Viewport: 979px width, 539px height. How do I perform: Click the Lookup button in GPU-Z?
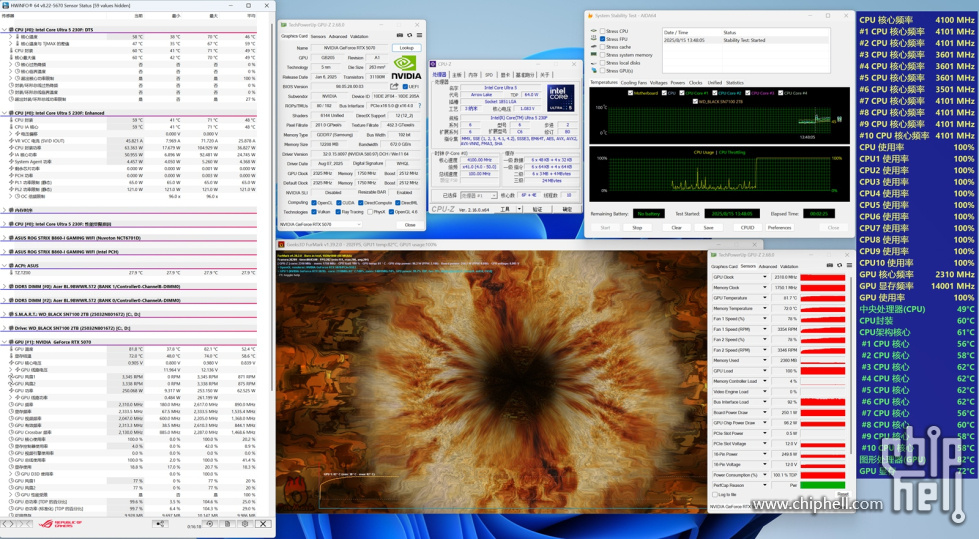(x=406, y=47)
